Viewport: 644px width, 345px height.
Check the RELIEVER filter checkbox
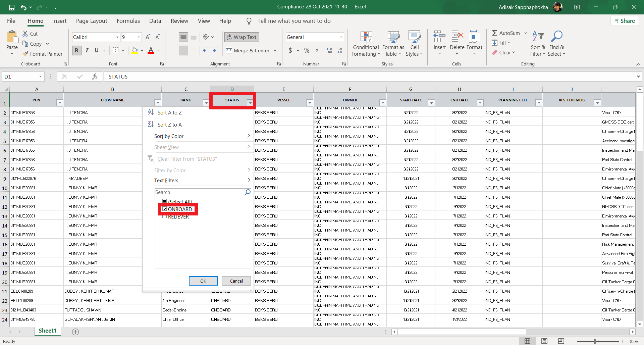(165, 217)
